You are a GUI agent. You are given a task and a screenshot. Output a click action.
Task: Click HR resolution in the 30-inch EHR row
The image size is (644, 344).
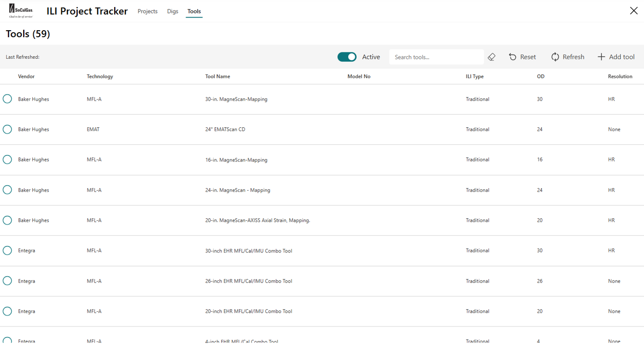click(x=611, y=250)
